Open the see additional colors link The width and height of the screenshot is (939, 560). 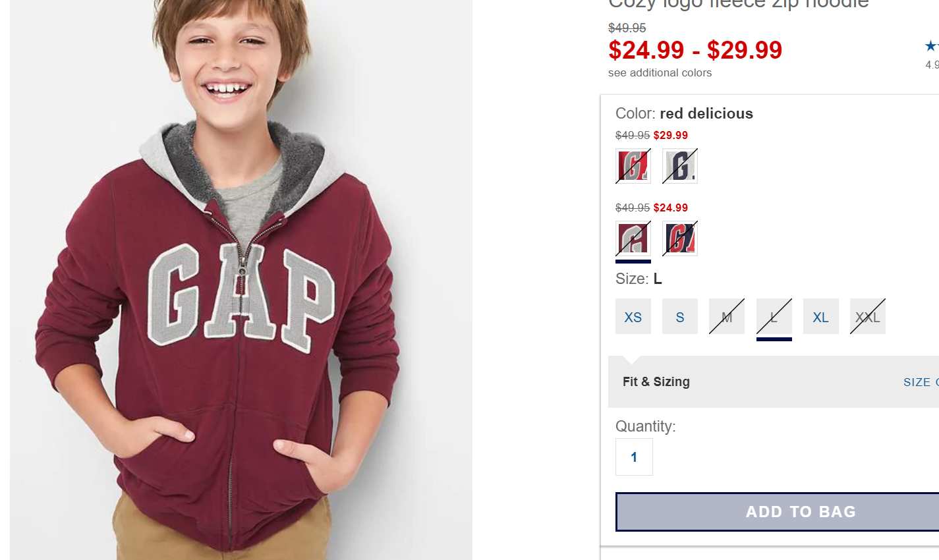(660, 73)
